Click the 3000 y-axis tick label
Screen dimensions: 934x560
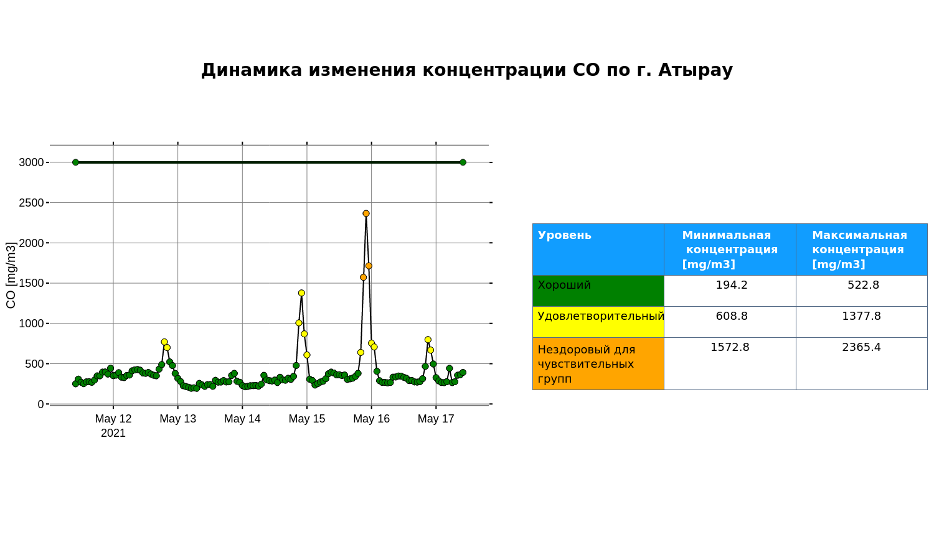[31, 162]
